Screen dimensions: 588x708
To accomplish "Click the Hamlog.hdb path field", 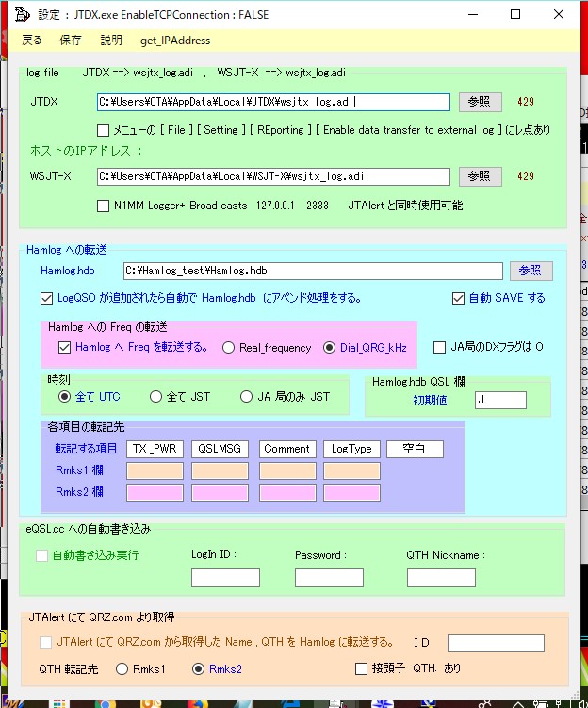I will pos(313,271).
